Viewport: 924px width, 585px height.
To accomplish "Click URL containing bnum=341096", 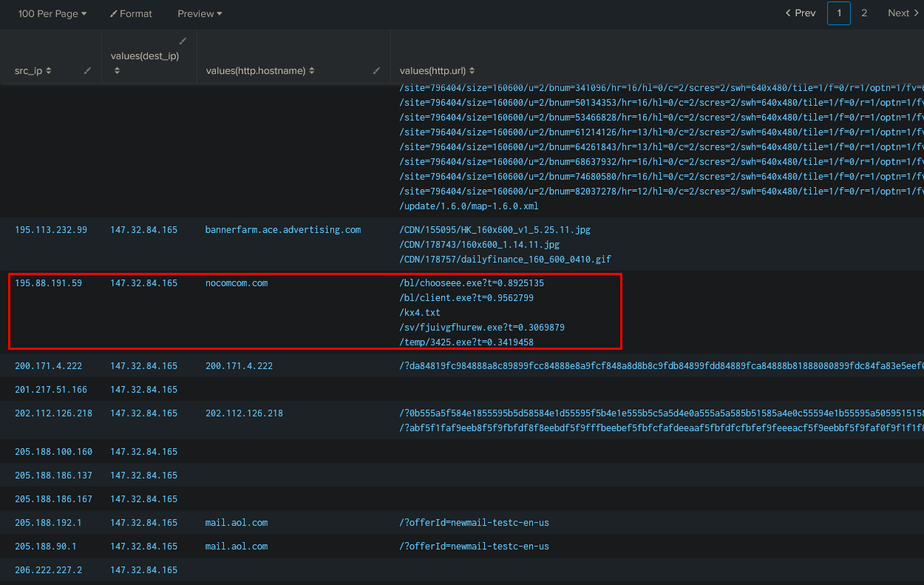I will (662, 88).
